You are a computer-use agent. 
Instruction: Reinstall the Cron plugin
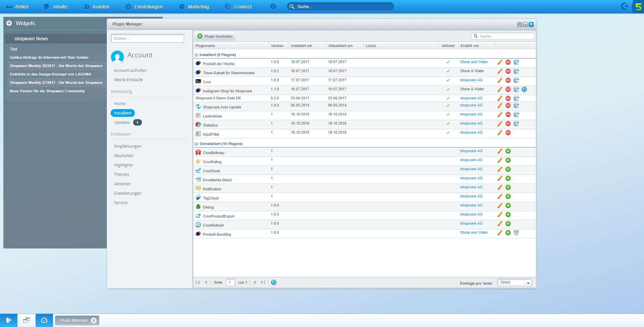(x=516, y=80)
